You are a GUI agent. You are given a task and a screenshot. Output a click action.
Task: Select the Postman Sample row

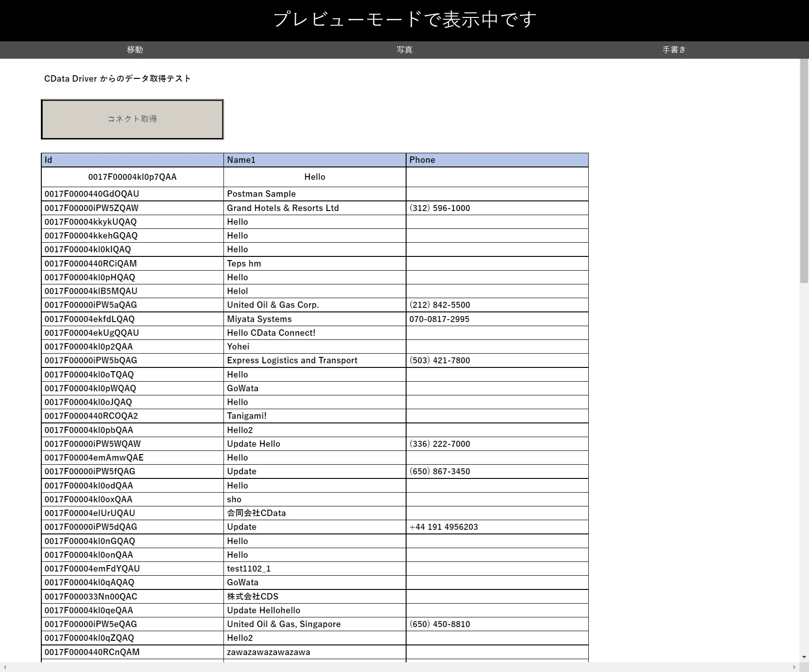262,194
